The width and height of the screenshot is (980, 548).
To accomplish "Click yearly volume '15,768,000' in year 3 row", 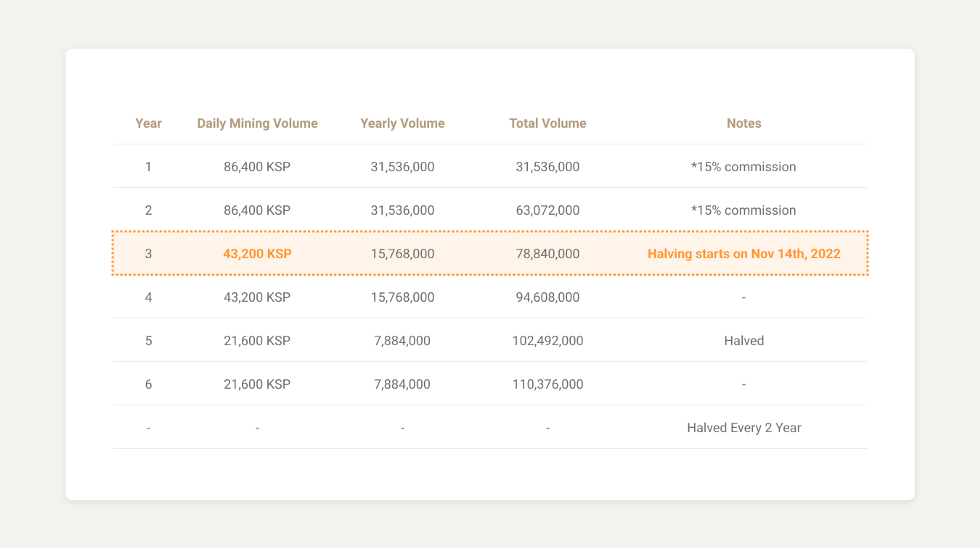I will pos(402,254).
